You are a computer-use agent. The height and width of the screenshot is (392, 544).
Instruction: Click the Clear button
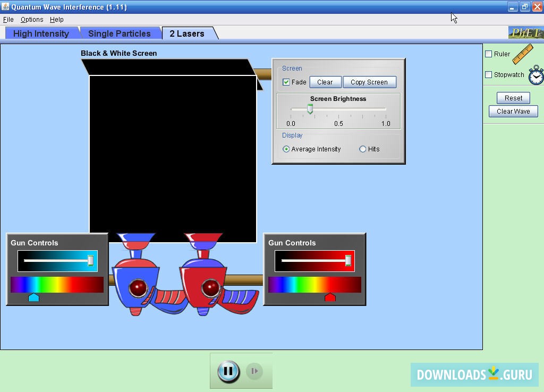tap(325, 82)
